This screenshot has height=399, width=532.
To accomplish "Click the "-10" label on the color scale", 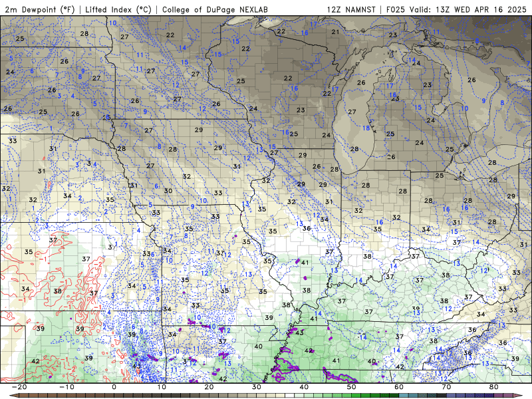I will tap(66, 387).
